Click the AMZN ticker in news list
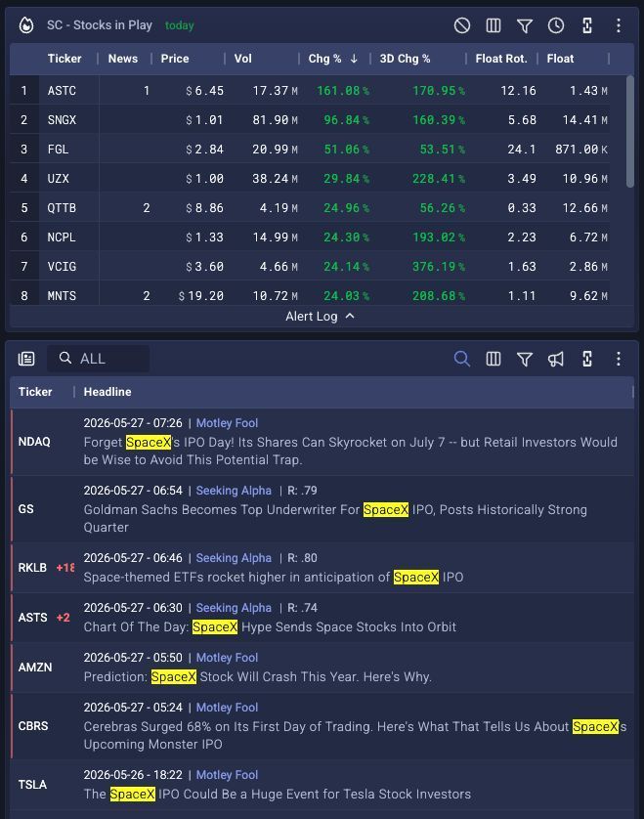 35,668
